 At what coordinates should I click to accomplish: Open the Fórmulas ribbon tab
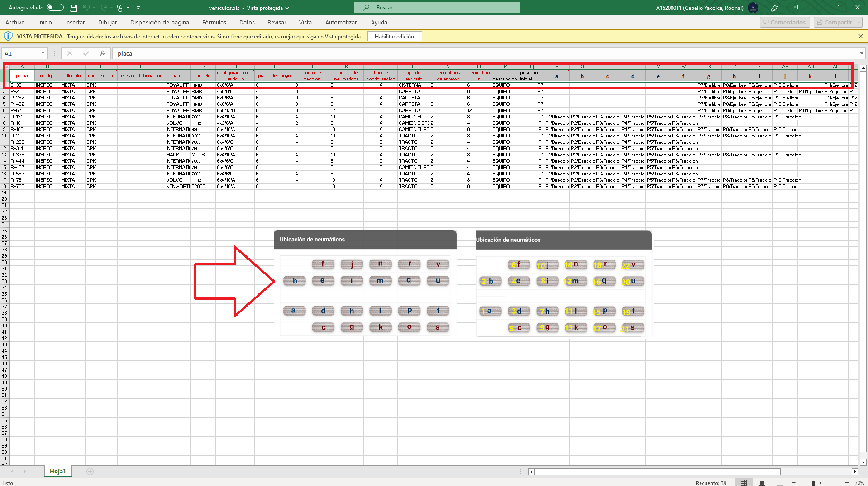point(214,22)
